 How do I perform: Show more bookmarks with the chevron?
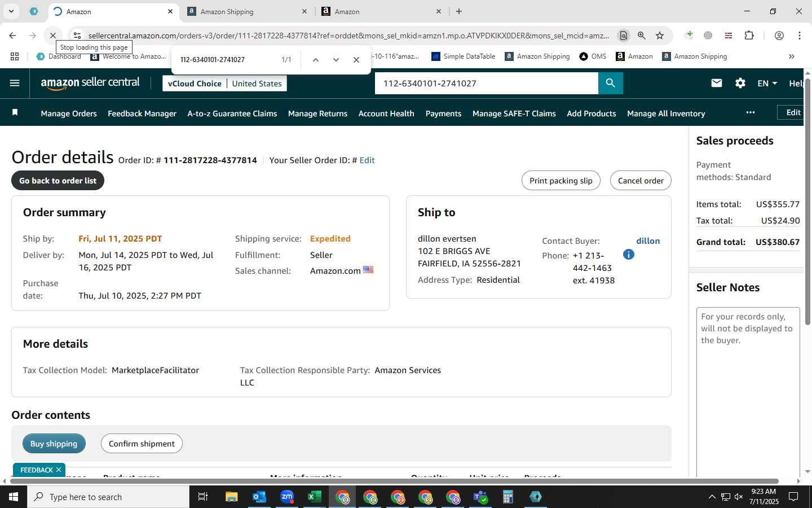pyautogui.click(x=791, y=56)
